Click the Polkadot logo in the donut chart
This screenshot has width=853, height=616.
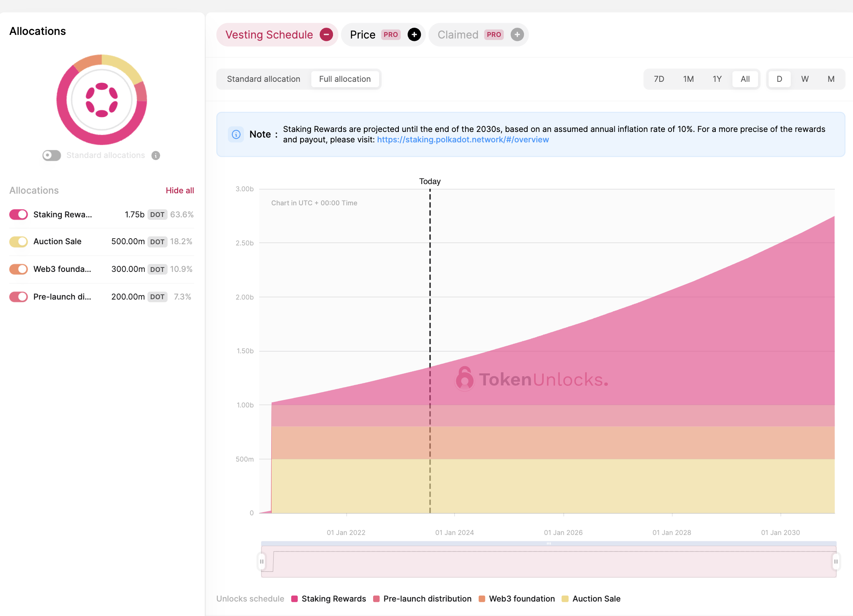click(x=102, y=100)
